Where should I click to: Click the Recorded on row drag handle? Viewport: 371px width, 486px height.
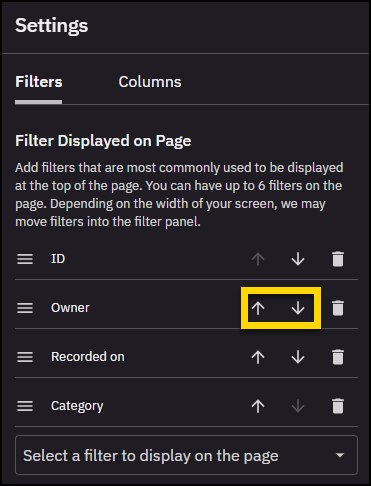pos(25,357)
